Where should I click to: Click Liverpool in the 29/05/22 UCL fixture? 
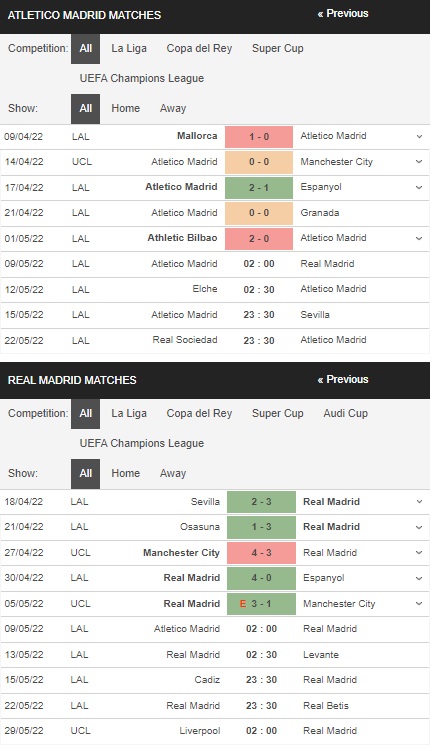(200, 731)
